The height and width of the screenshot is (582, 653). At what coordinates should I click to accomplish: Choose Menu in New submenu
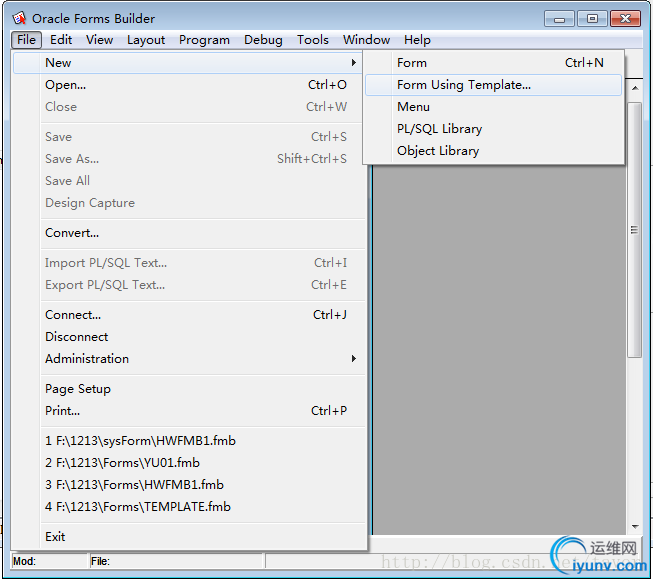point(493,107)
